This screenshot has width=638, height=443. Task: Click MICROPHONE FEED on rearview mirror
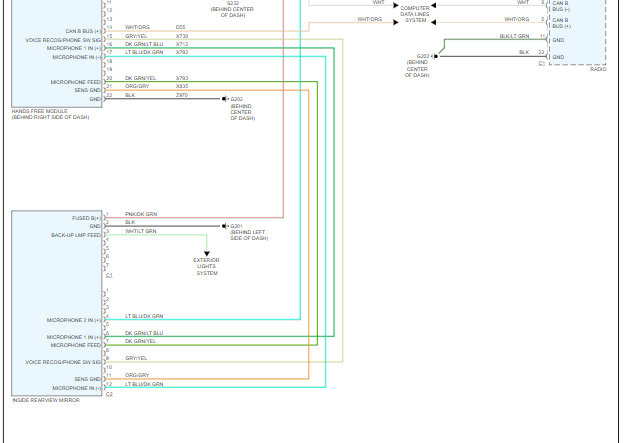(76, 345)
